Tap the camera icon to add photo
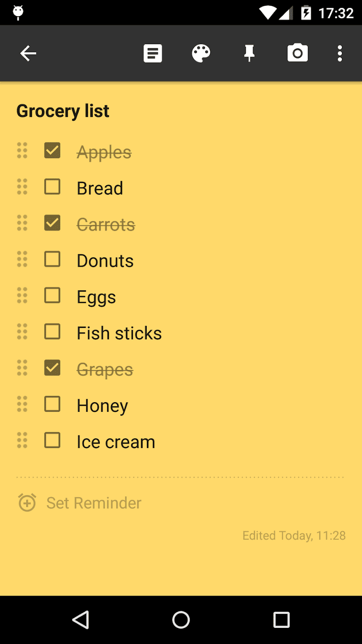Image resolution: width=362 pixels, height=644 pixels. coord(298,54)
